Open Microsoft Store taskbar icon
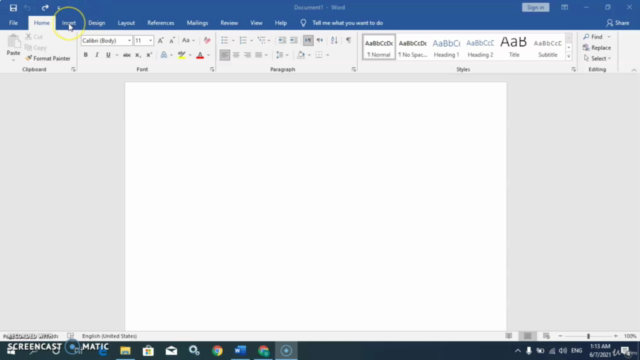 (x=148, y=351)
